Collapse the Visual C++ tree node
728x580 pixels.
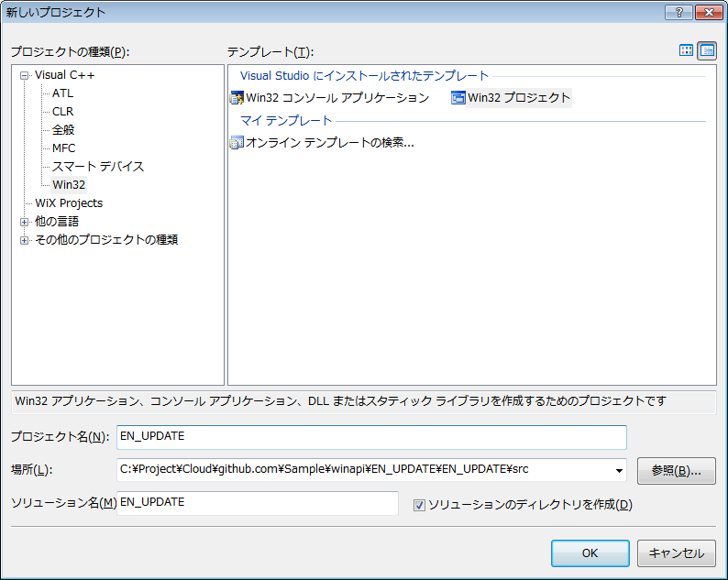click(x=24, y=75)
